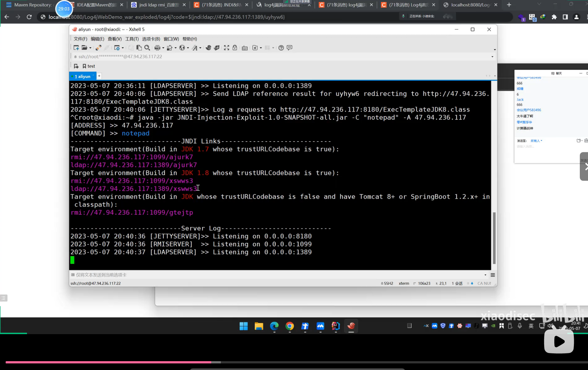Viewport: 588px width, 370px height.
Task: Open the 文件(F) menu
Action: coord(80,39)
